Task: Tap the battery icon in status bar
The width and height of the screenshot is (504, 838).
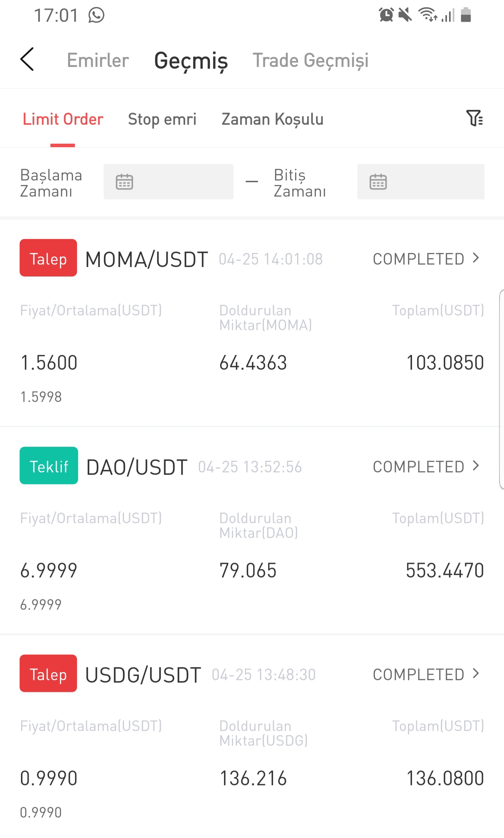Action: click(466, 15)
